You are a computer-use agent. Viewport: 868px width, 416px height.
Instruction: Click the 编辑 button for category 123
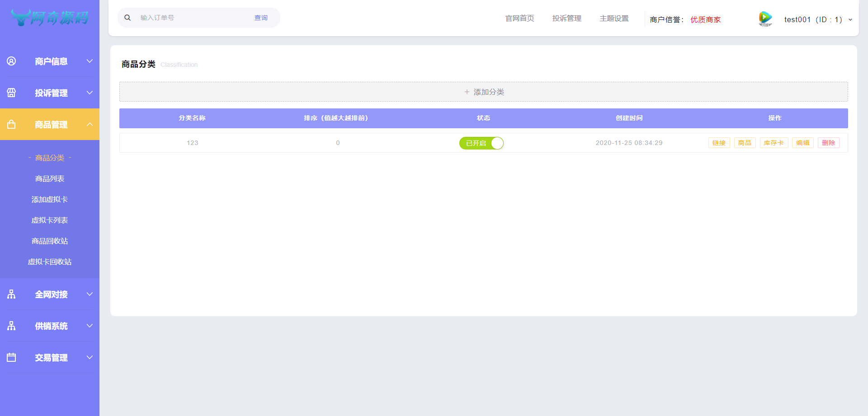click(802, 142)
